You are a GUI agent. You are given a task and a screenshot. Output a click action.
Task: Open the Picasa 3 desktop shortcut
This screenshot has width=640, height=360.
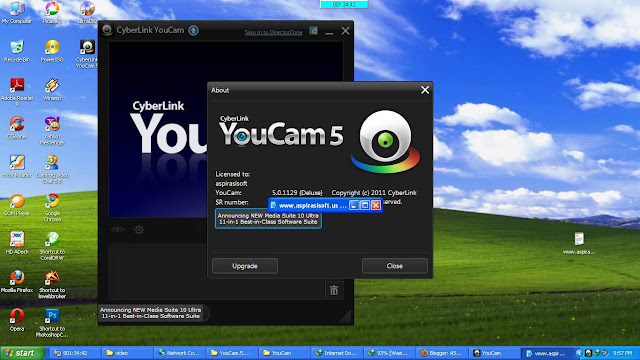(52, 12)
